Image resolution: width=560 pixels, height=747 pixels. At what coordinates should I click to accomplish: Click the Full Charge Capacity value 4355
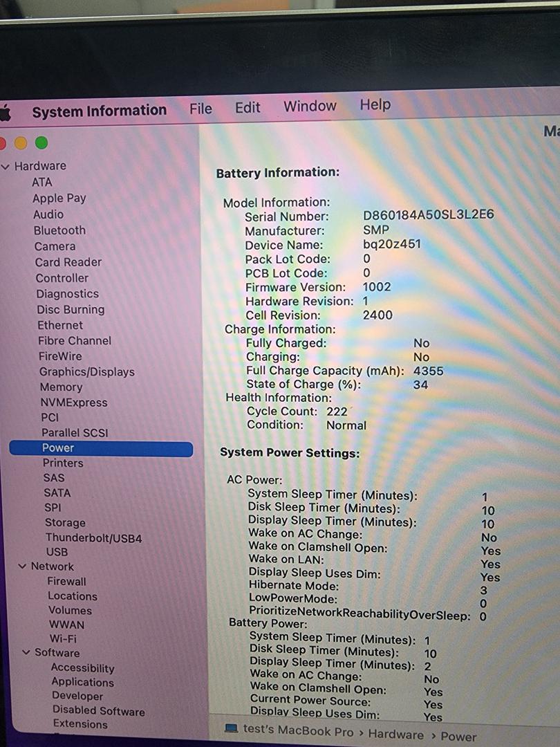point(428,371)
